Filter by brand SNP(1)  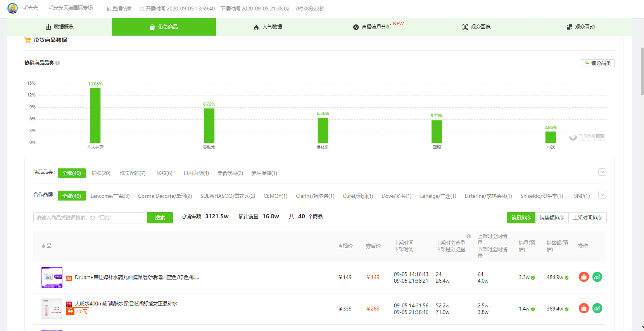[x=582, y=196]
